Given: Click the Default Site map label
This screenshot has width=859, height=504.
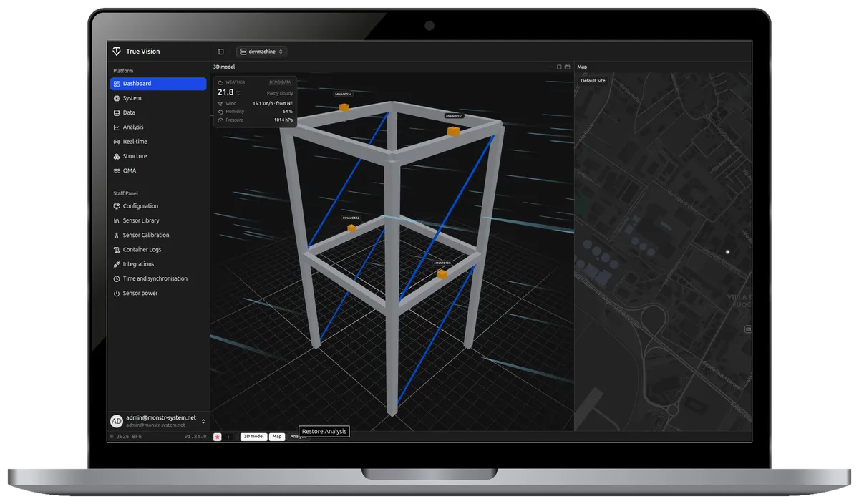Looking at the screenshot, I should [593, 81].
